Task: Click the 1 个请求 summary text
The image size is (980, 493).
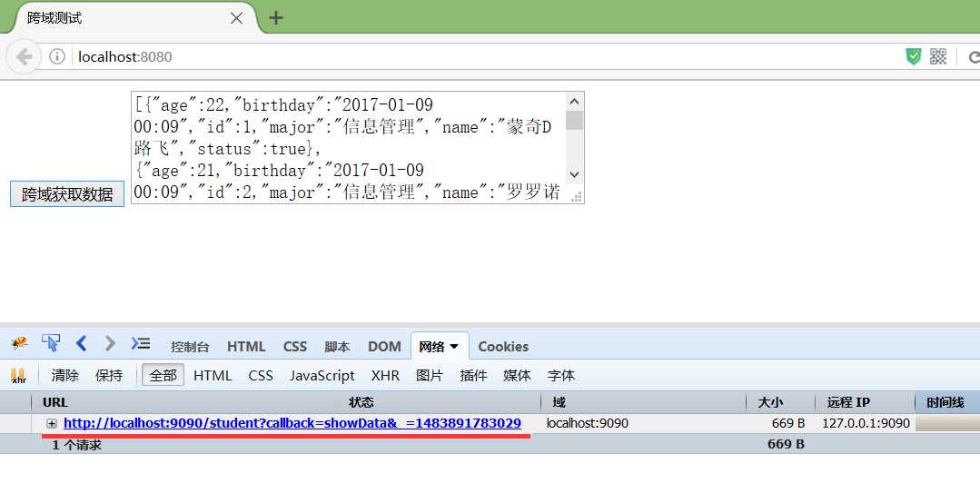Action: click(x=76, y=445)
